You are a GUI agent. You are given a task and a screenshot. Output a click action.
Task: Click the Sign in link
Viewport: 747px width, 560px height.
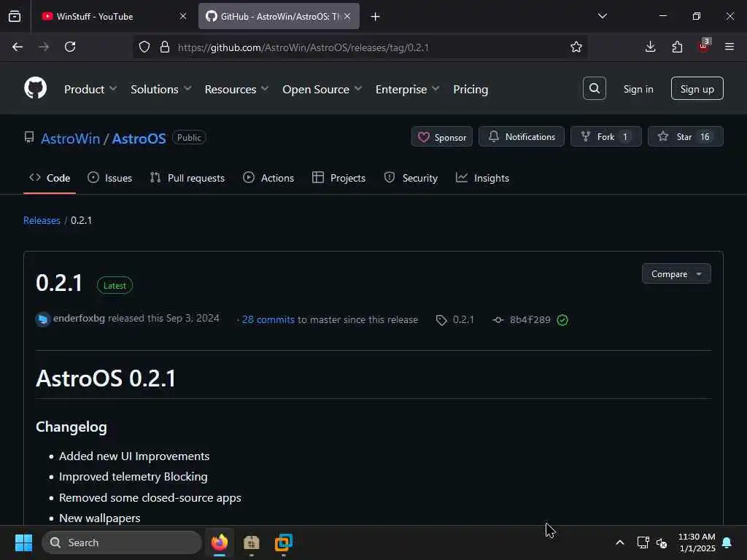coord(638,89)
